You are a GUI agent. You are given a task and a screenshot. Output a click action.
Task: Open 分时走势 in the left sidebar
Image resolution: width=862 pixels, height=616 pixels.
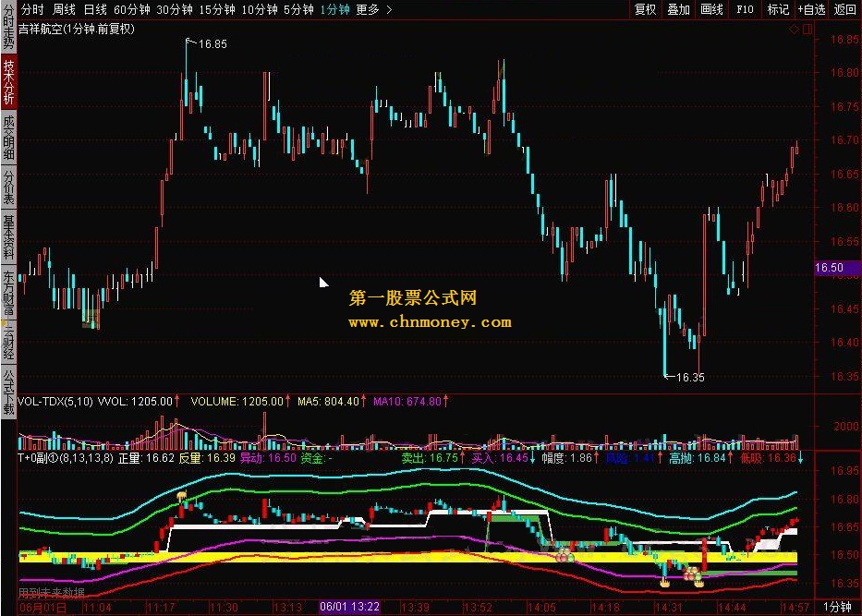(x=8, y=27)
